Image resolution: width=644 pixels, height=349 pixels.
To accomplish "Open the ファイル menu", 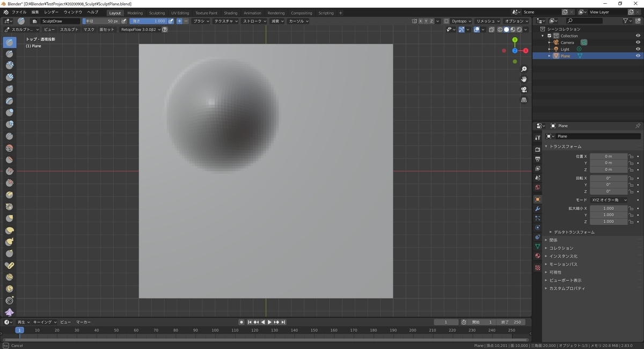I will 19,12.
